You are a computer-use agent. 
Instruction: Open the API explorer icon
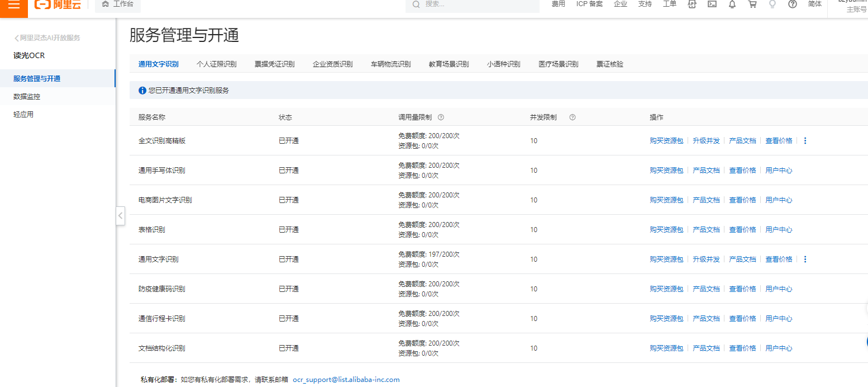[692, 4]
